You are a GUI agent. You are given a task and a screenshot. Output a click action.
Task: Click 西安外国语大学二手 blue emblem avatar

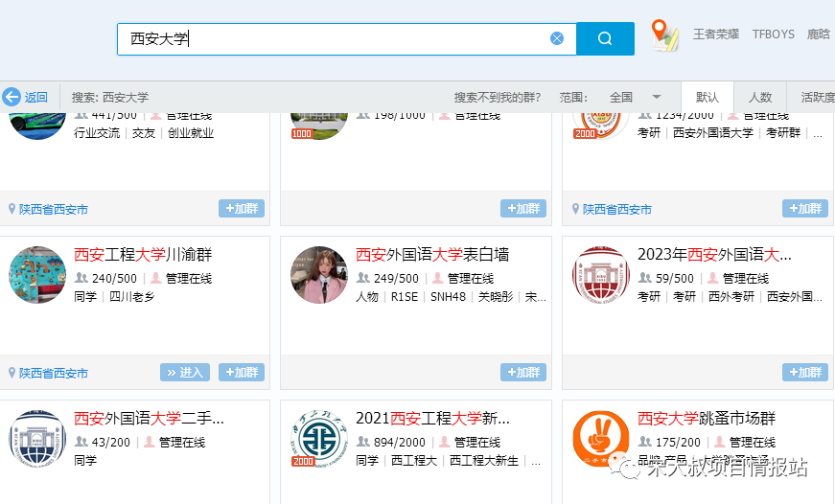click(x=37, y=439)
